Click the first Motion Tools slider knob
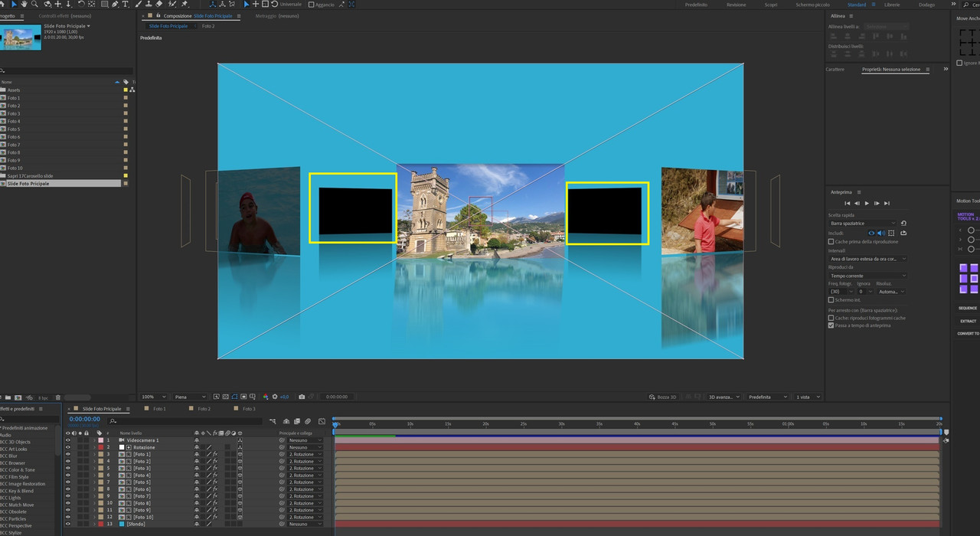The image size is (980, 536). coord(971,230)
